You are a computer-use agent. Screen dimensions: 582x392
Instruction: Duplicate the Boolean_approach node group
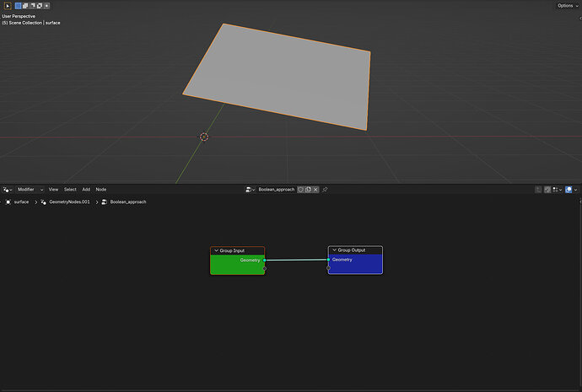coord(308,190)
